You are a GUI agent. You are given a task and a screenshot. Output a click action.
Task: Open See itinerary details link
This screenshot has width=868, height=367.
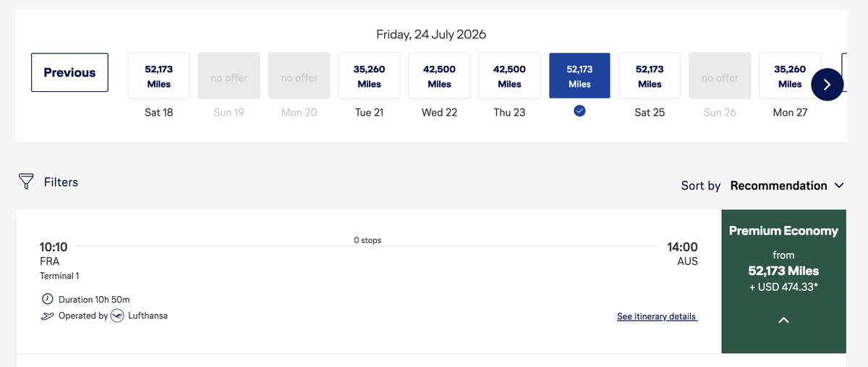tap(657, 316)
